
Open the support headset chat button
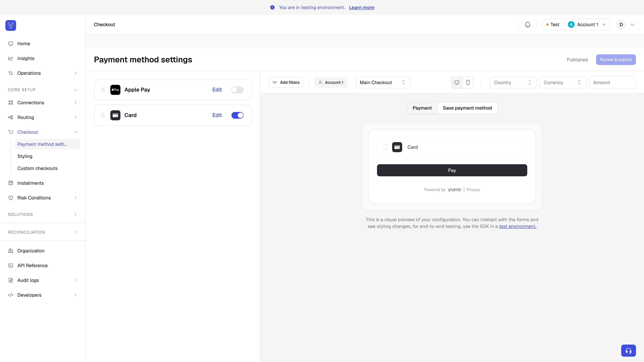click(x=628, y=350)
